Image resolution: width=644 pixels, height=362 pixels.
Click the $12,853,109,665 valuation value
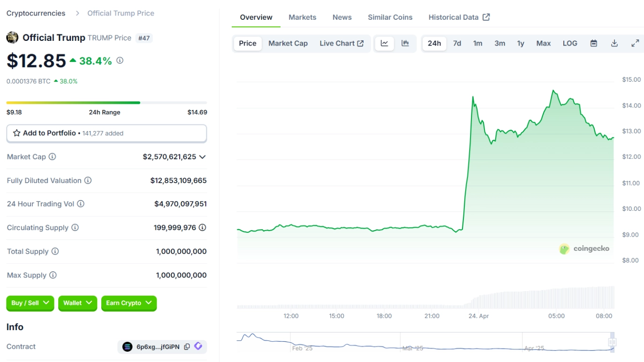tap(179, 180)
